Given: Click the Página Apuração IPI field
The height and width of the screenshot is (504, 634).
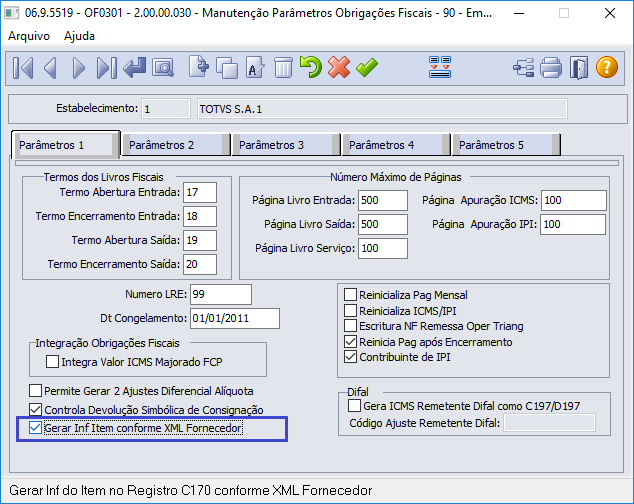Looking at the screenshot, I should [x=573, y=224].
